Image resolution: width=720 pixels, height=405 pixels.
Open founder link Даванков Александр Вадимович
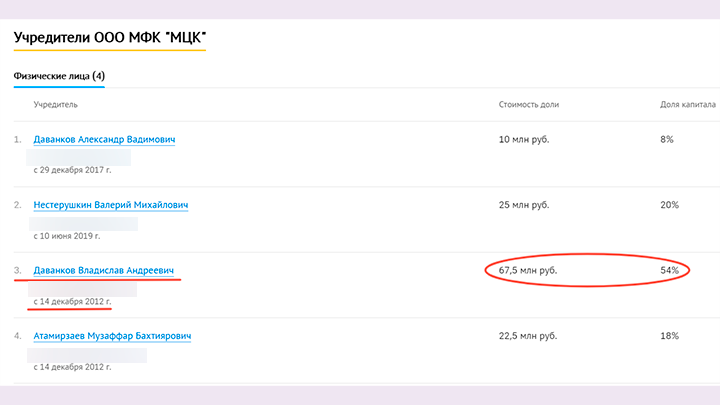(x=104, y=139)
